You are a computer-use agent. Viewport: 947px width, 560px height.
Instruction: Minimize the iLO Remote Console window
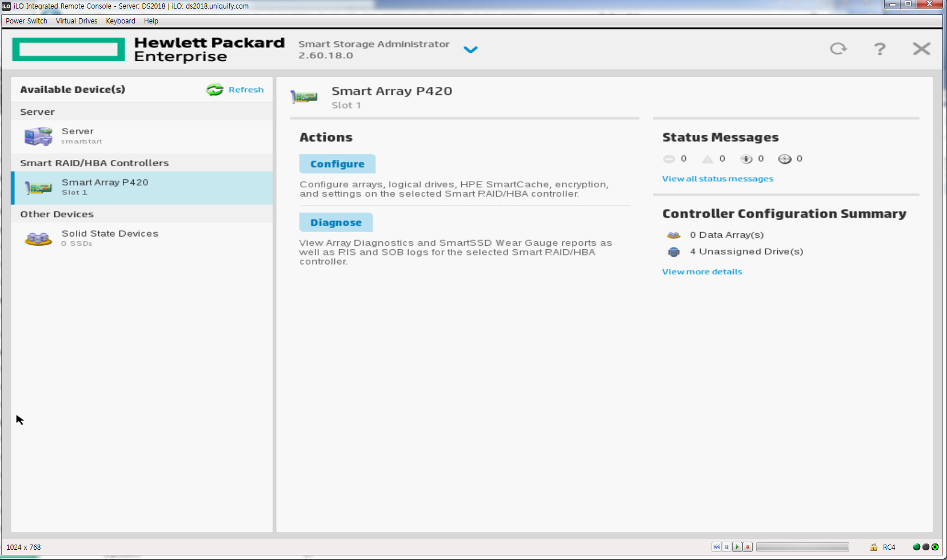coord(892,4)
